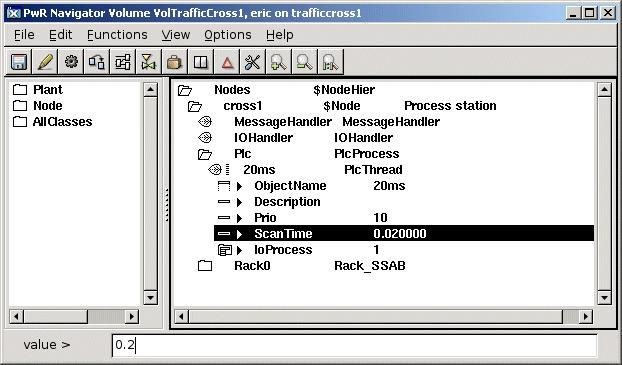Viewport: 622px width, 365px height.
Task: Open the Functions menu
Action: tap(117, 35)
